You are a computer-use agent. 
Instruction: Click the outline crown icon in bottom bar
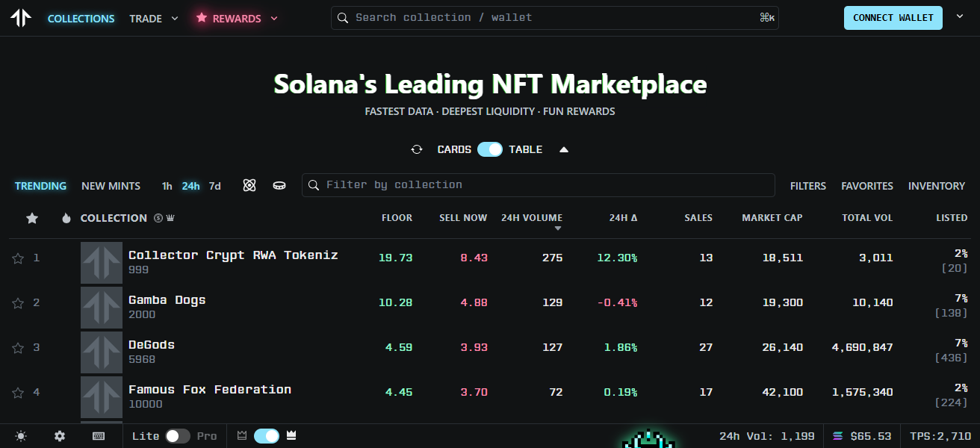pyautogui.click(x=242, y=435)
